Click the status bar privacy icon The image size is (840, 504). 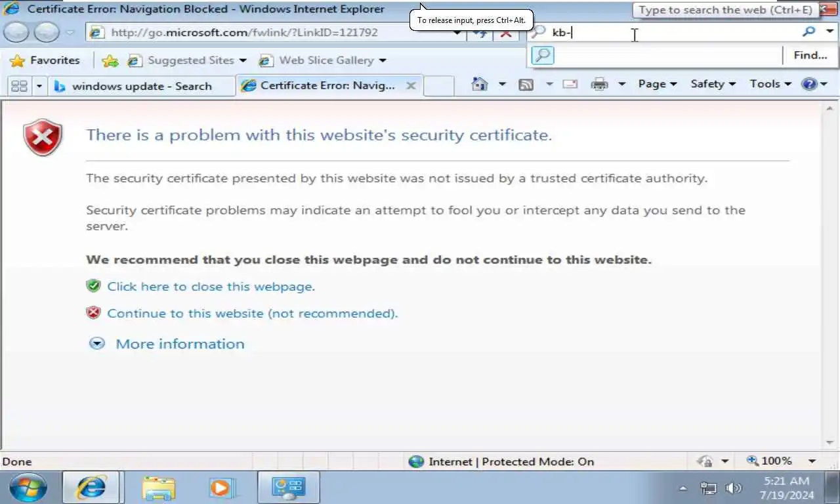click(705, 461)
